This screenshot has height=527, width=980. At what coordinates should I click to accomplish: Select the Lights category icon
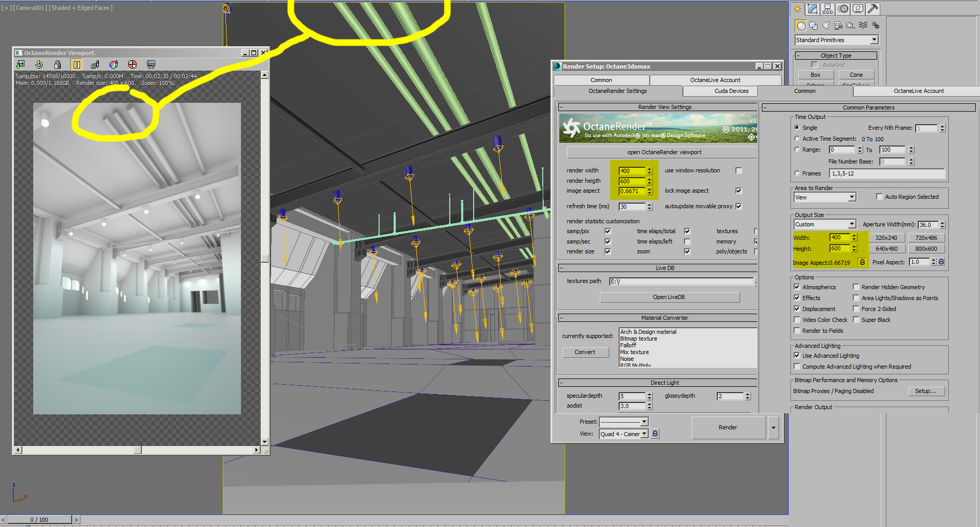[x=826, y=25]
